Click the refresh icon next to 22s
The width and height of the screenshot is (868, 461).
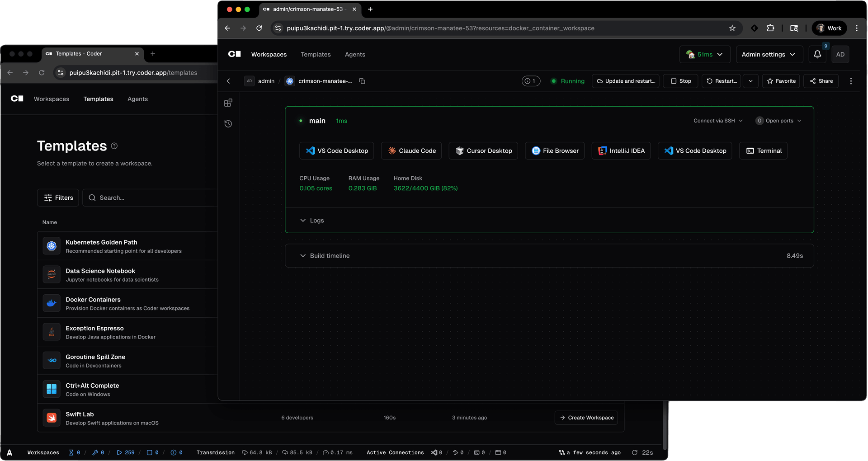[x=635, y=452]
